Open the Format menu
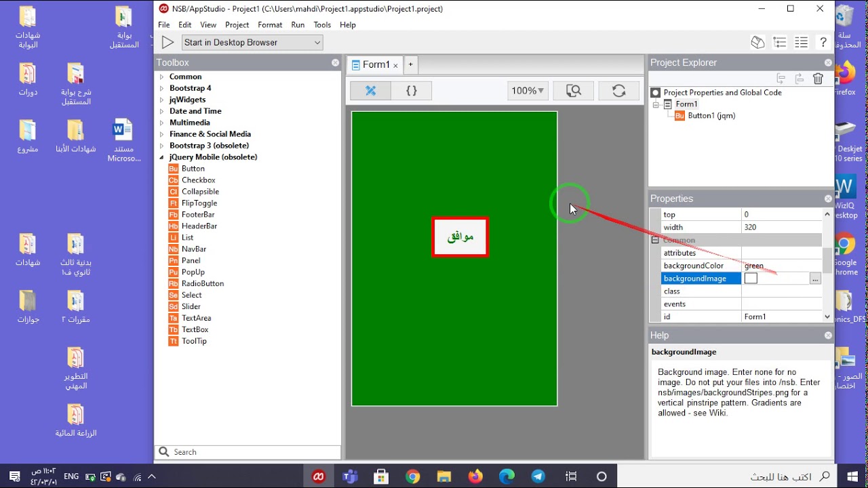This screenshot has height=488, width=868. point(270,25)
